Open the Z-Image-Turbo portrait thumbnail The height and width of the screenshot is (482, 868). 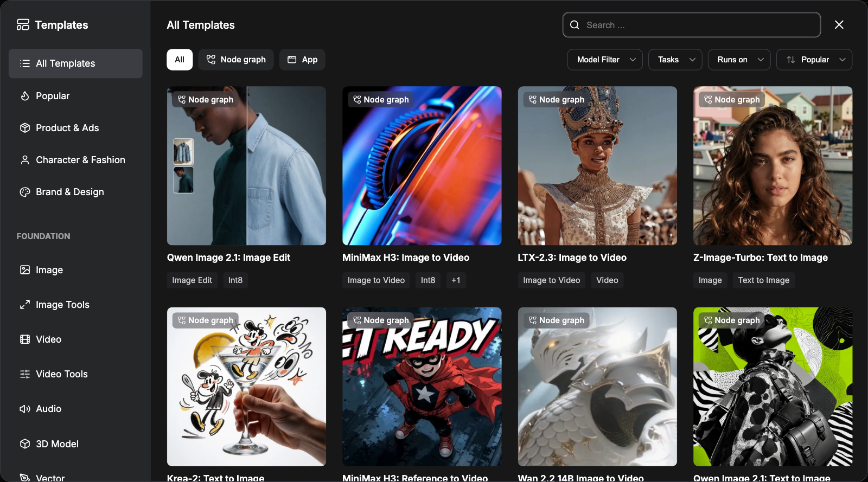click(x=773, y=165)
